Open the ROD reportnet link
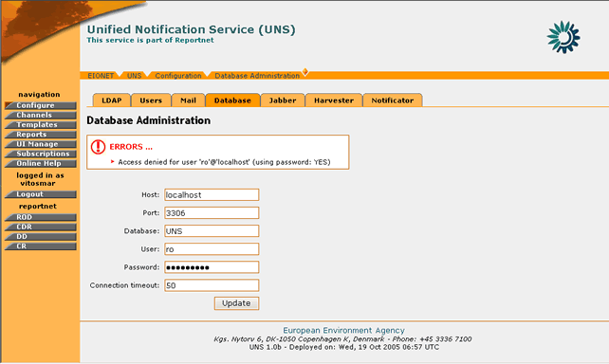The width and height of the screenshot is (609, 364). (41, 217)
